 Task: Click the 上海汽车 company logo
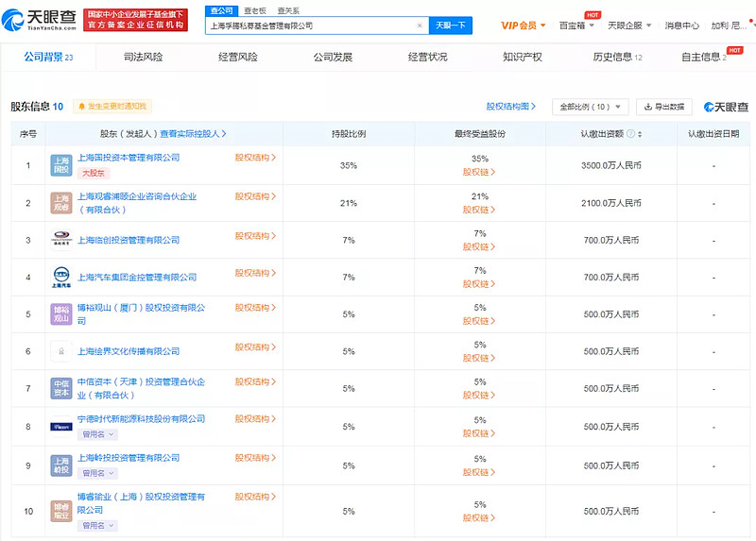point(61,277)
